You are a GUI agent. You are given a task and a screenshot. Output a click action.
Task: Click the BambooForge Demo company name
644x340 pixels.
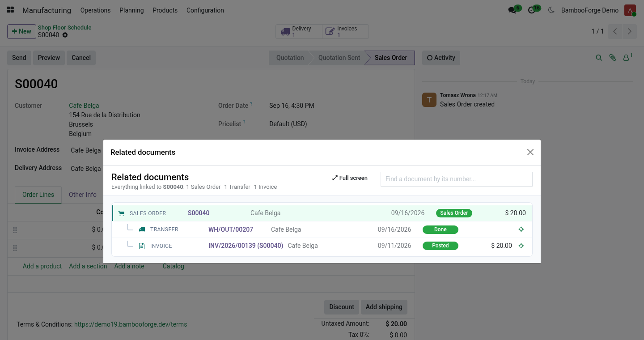point(590,10)
